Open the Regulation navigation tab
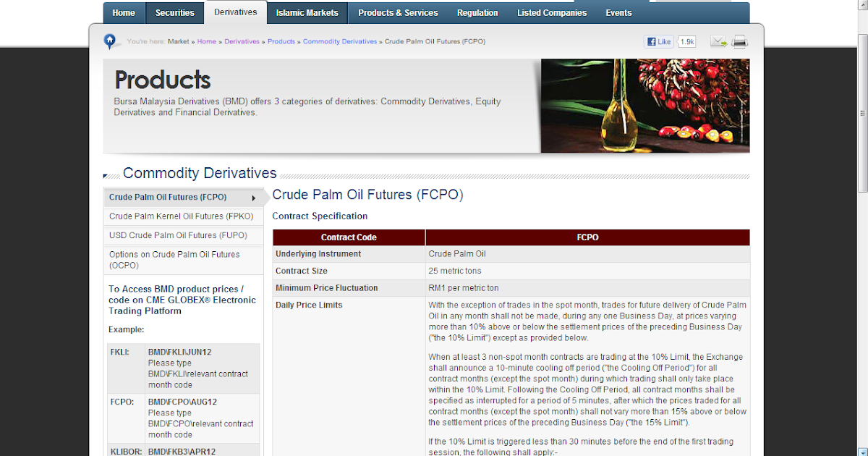Screen dimensions: 868x456 pos(477,13)
